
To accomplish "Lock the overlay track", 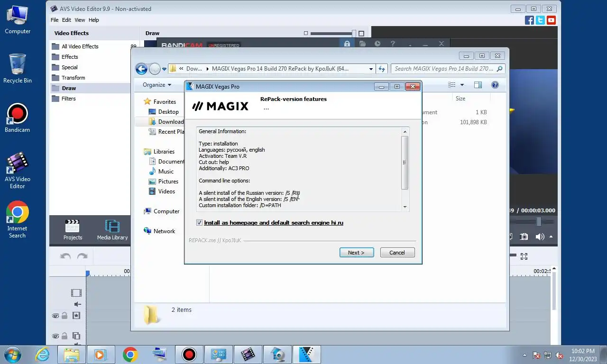I will tap(64, 336).
